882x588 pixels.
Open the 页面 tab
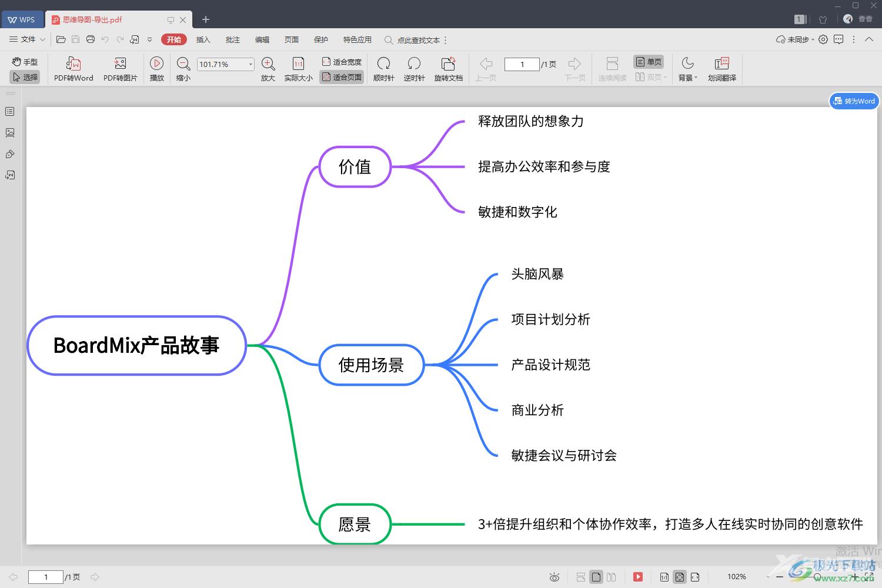tap(291, 39)
